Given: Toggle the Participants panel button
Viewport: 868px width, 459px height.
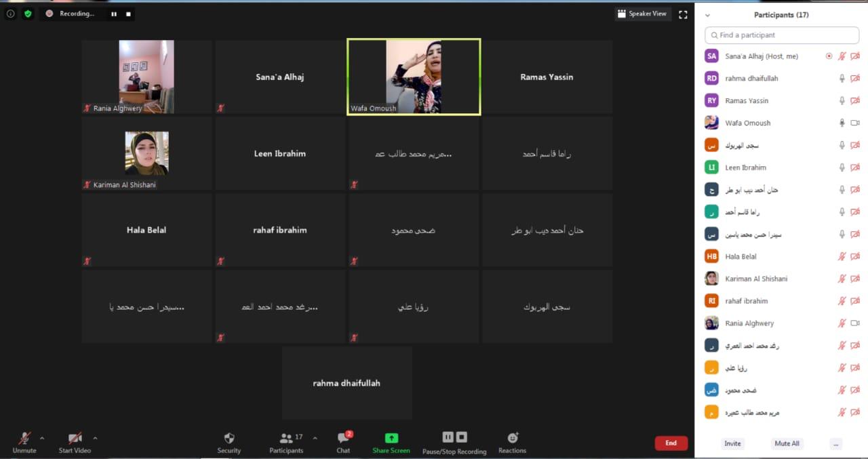Looking at the screenshot, I should click(x=287, y=439).
